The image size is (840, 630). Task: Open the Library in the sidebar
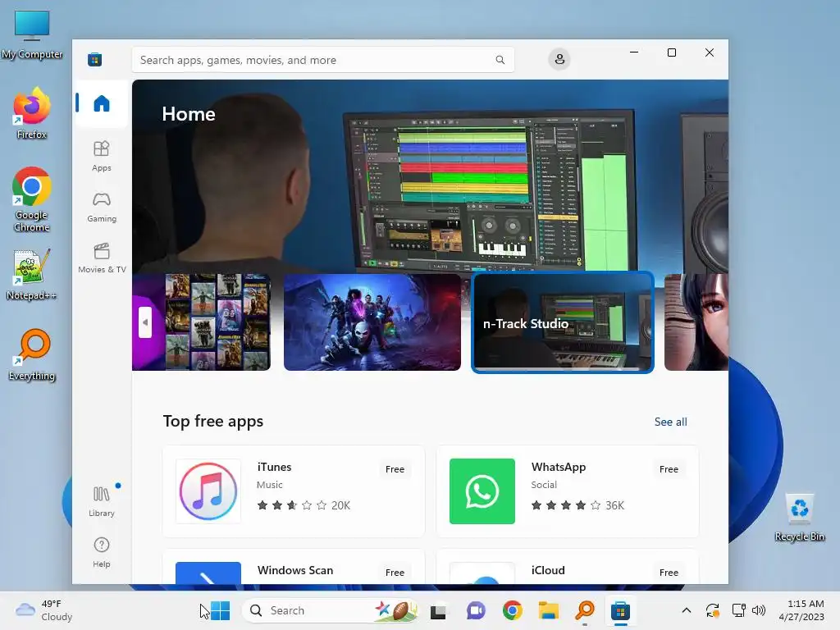(101, 501)
